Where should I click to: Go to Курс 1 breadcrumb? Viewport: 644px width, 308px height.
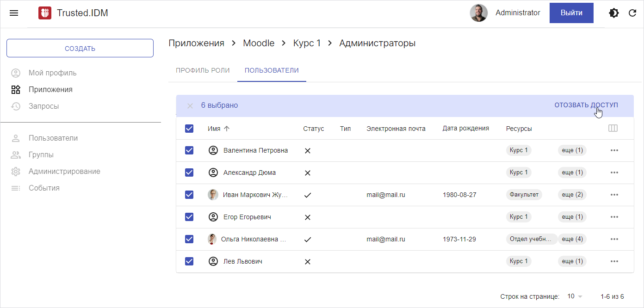307,43
